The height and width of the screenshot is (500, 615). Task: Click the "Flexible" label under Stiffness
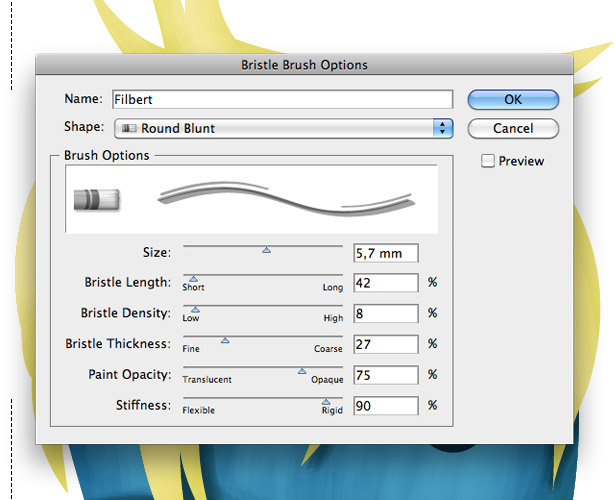coord(198,410)
